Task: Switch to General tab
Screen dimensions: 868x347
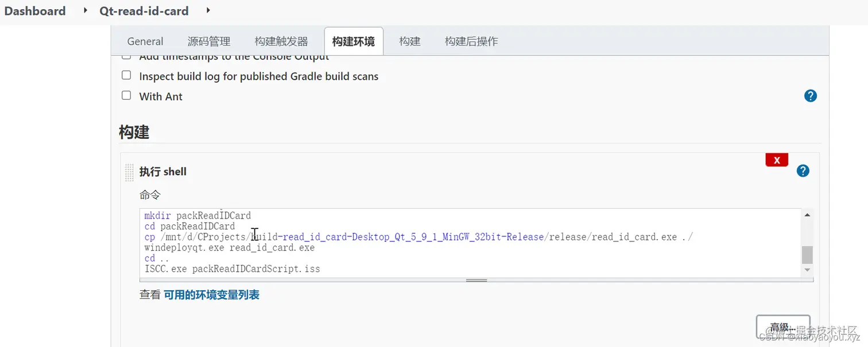Action: (145, 41)
